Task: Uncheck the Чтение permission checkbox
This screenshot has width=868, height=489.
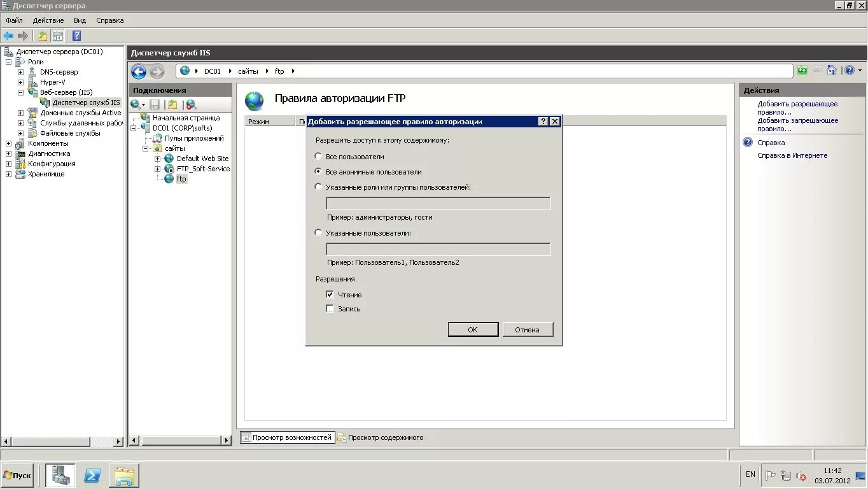Action: pos(330,294)
